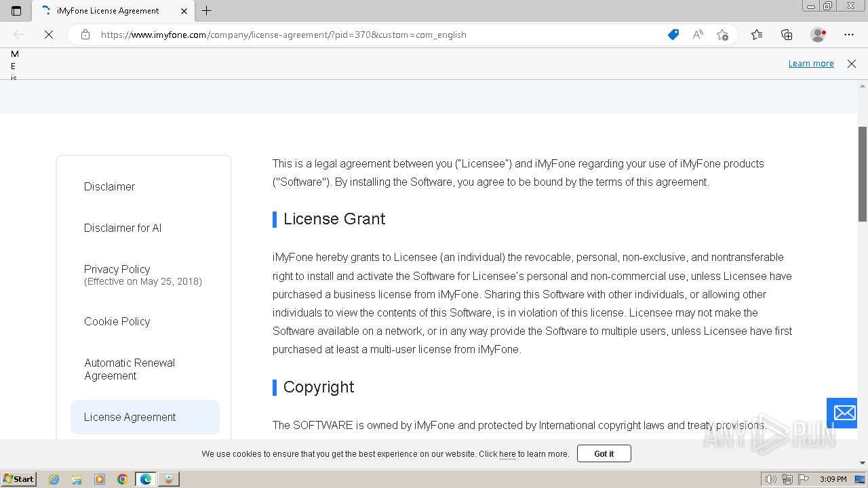Open a new browser tab
This screenshot has height=488, width=868.
pos(207,11)
